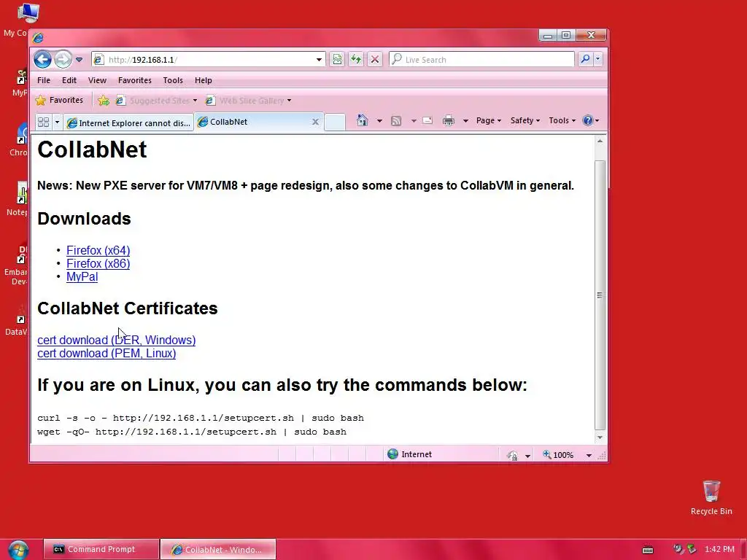The image size is (747, 560).
Task: Click the 100% zoom level button
Action: click(x=558, y=455)
